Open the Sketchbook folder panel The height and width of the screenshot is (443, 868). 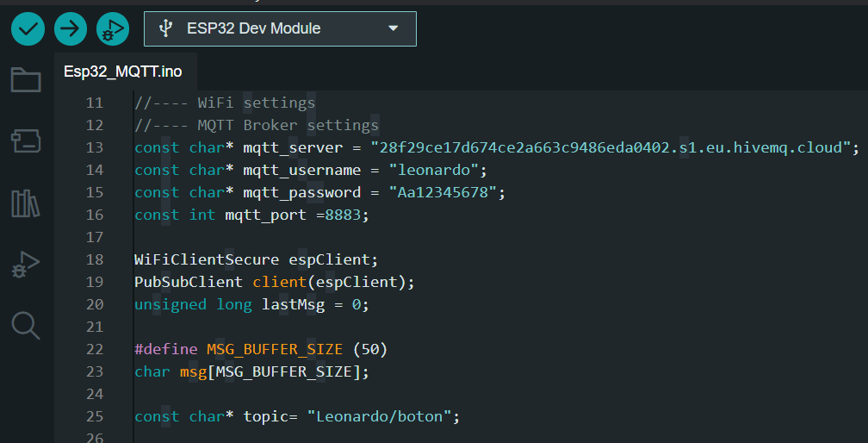click(26, 80)
